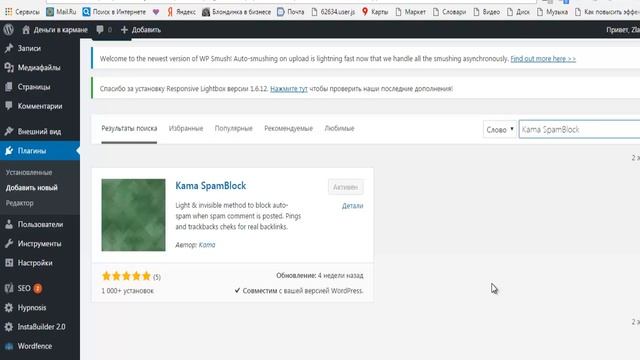The image size is (640, 360).
Task: Click Kama SpamBlock green thumbnail
Action: pyautogui.click(x=133, y=215)
